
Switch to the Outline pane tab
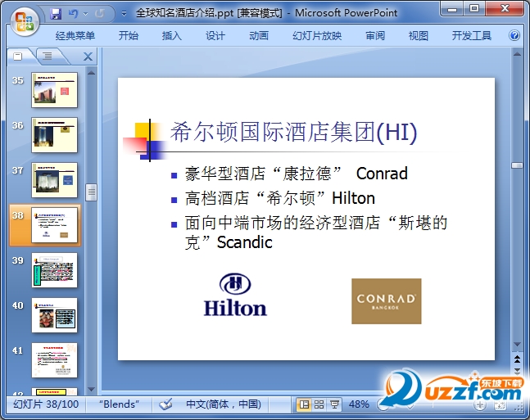[x=48, y=56]
